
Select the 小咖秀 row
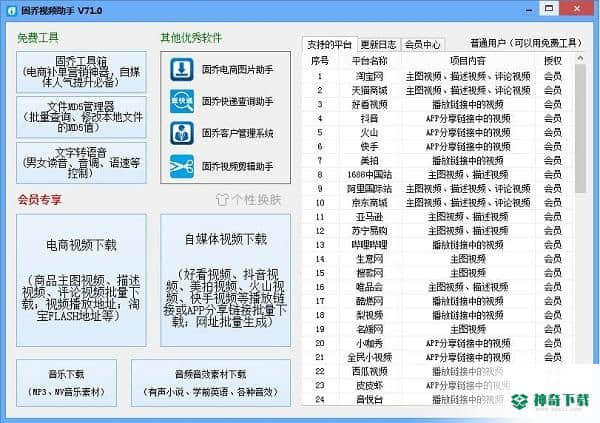click(438, 343)
